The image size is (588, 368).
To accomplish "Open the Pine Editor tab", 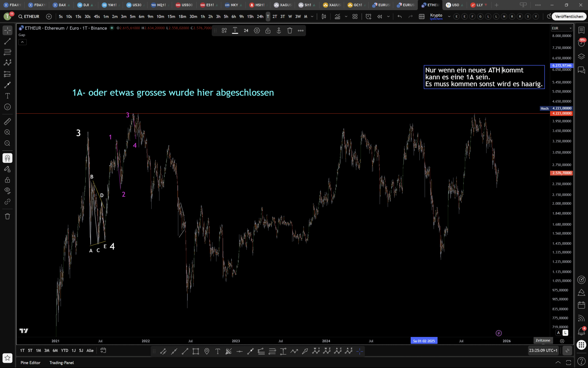I will point(30,363).
